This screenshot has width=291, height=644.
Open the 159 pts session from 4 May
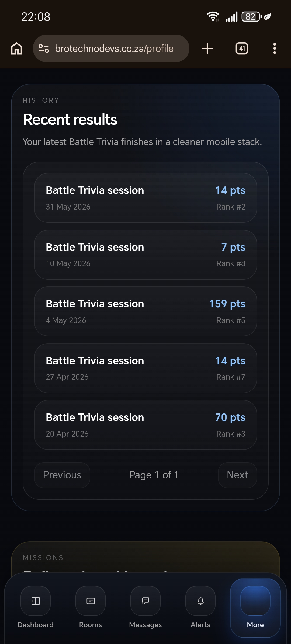[x=145, y=311]
